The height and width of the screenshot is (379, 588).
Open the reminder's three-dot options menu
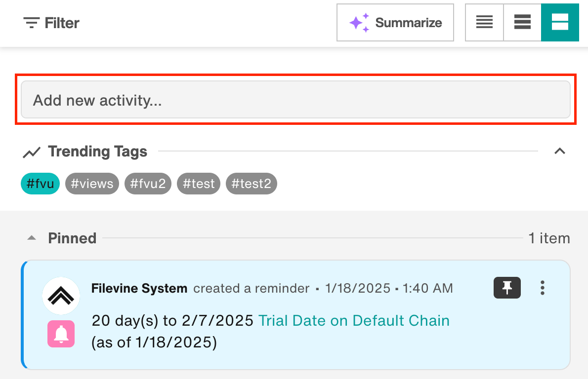coord(543,288)
